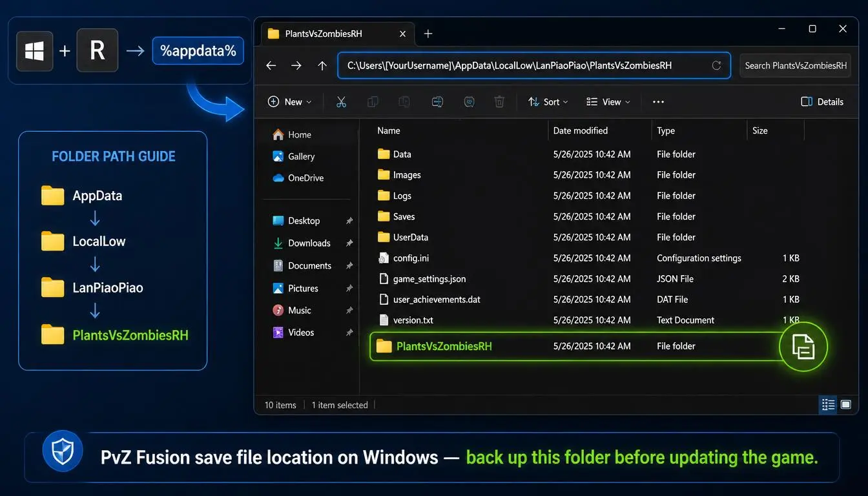Click the R key tile

pos(98,50)
